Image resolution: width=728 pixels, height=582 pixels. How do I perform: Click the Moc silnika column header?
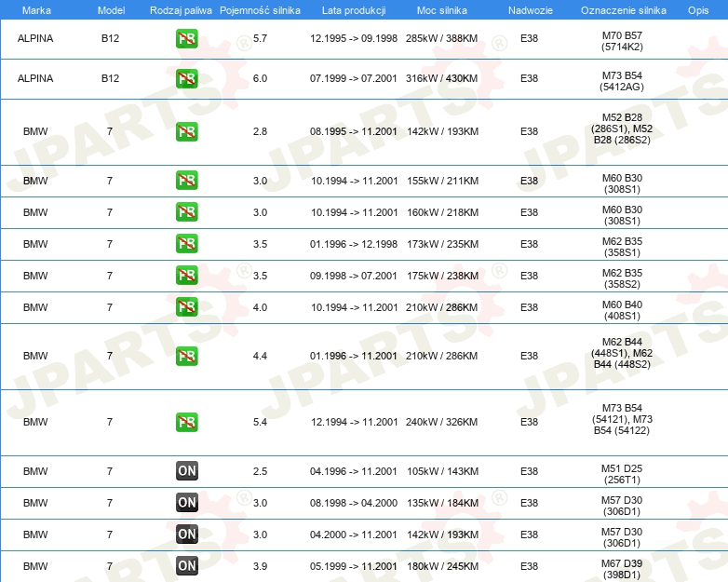442,10
